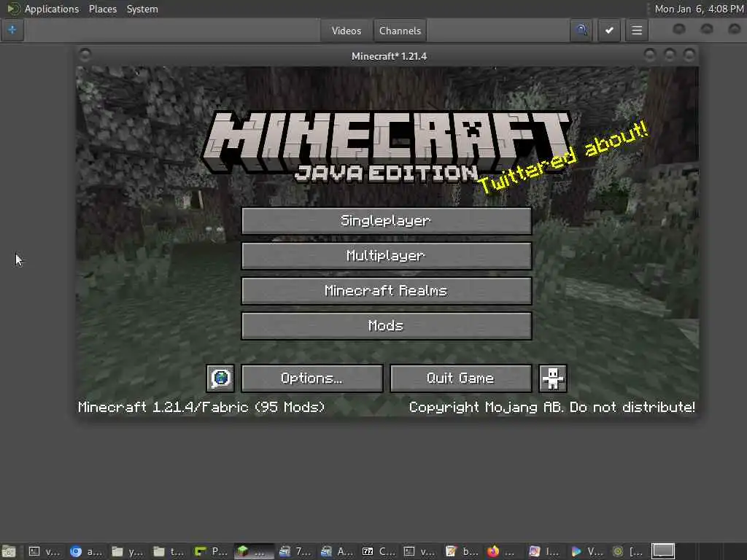The height and width of the screenshot is (560, 747).
Task: Click the clock showing Mon Jan 6, 4:08 PM
Action: (x=698, y=9)
